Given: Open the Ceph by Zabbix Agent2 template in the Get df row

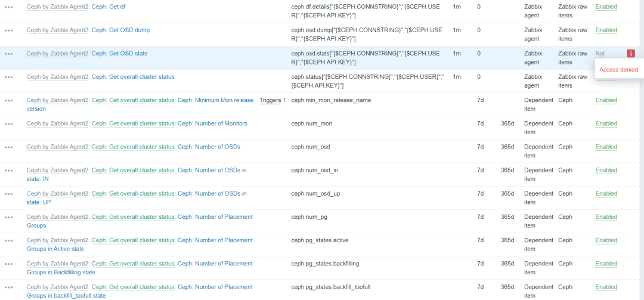Looking at the screenshot, I should (x=58, y=7).
